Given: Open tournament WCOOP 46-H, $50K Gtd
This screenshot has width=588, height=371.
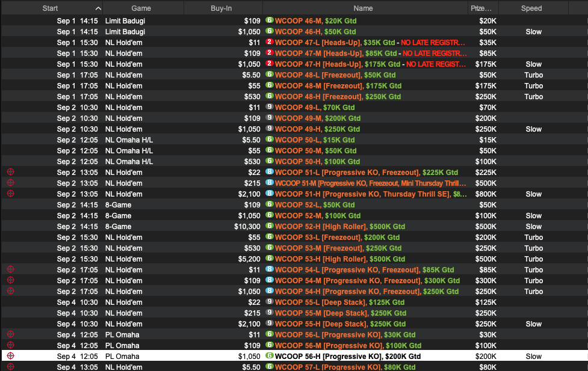Looking at the screenshot, I should coord(315,32).
